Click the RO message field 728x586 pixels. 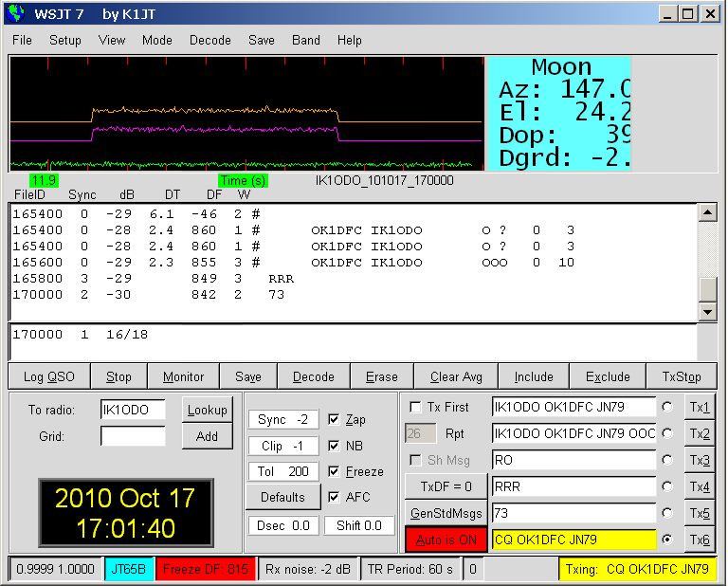573,460
